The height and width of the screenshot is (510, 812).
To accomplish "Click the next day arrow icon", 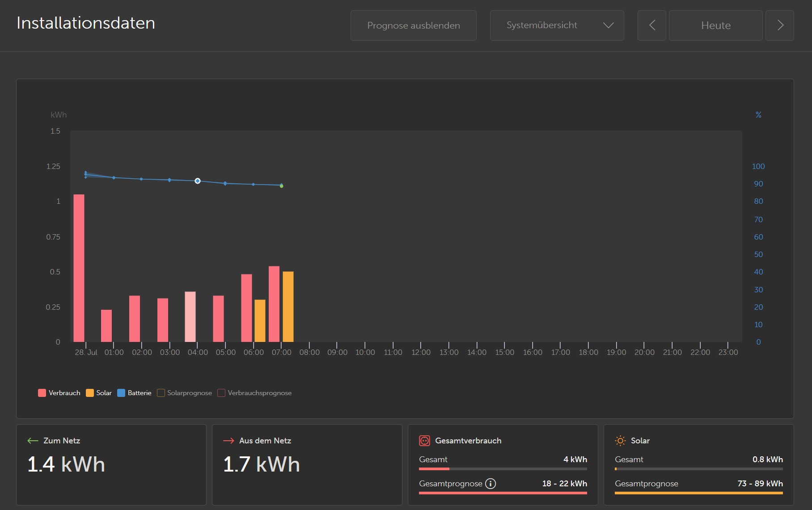I will pos(780,25).
